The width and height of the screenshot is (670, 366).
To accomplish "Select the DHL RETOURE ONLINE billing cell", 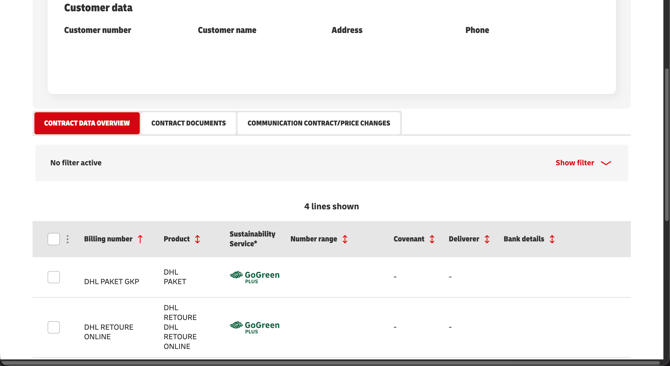I will [x=109, y=332].
